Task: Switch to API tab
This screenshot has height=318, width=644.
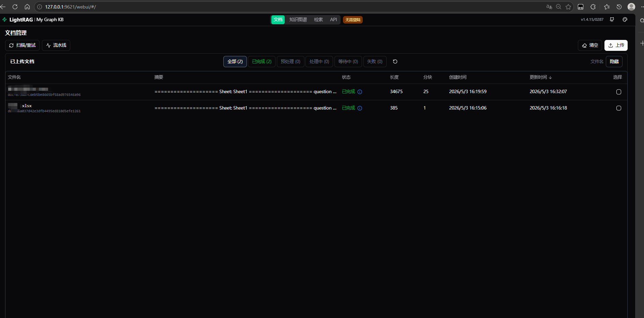Action: [x=333, y=20]
